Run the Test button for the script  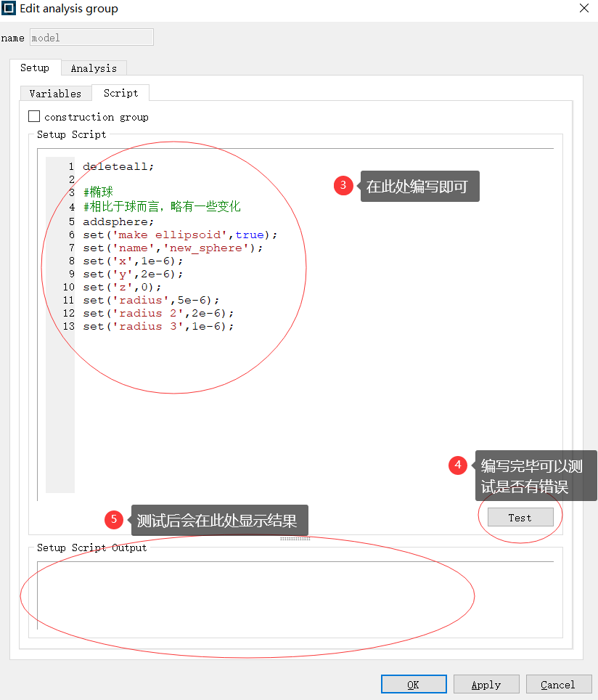pos(520,518)
